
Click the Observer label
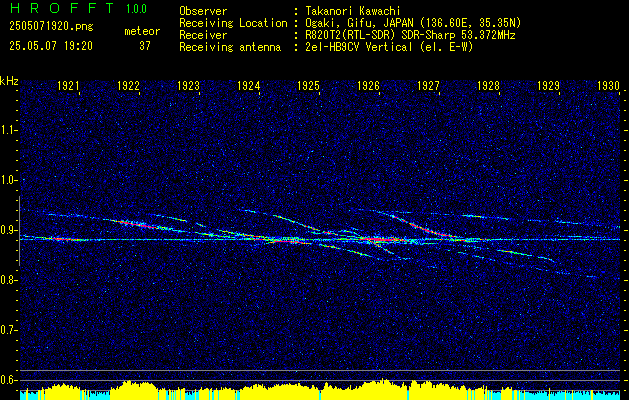click(x=203, y=11)
